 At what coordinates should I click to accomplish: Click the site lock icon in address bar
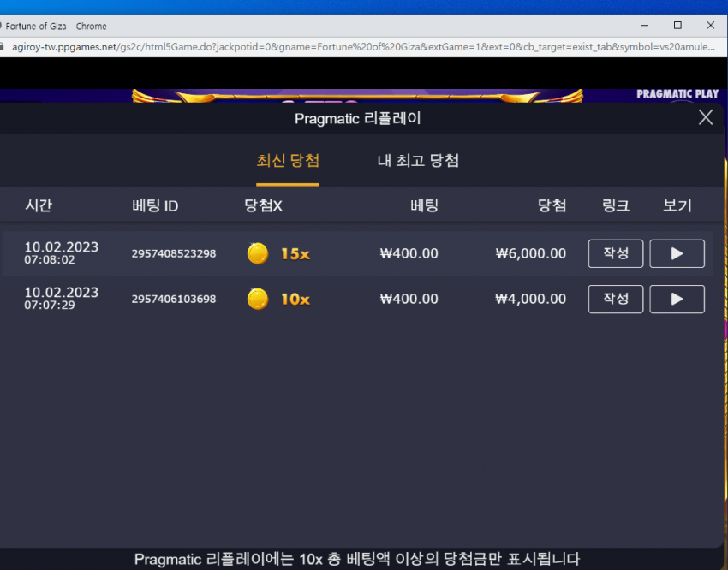[x=2, y=47]
